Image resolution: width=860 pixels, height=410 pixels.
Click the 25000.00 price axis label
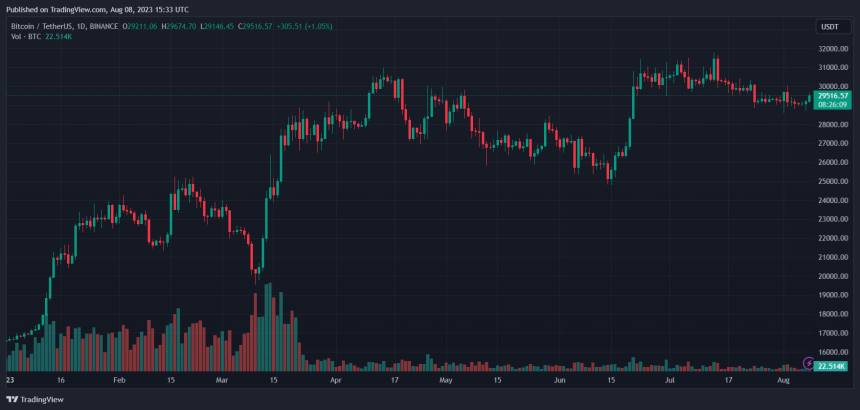[x=832, y=181]
